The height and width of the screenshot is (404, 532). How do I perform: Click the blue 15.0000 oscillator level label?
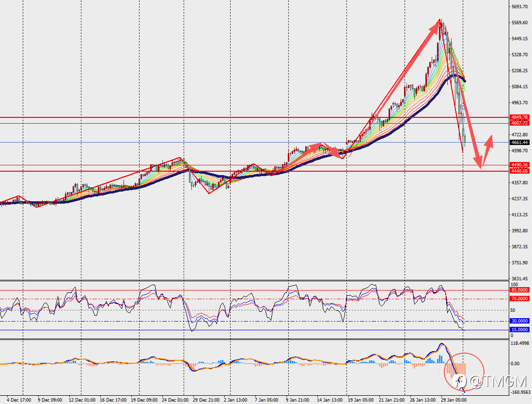coord(519,330)
